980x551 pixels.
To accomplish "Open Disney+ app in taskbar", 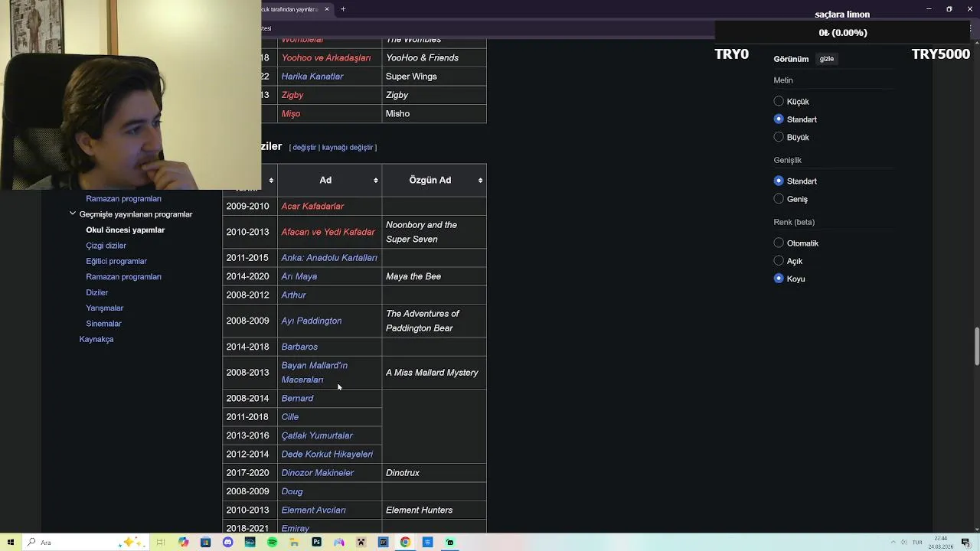I will coord(250,542).
